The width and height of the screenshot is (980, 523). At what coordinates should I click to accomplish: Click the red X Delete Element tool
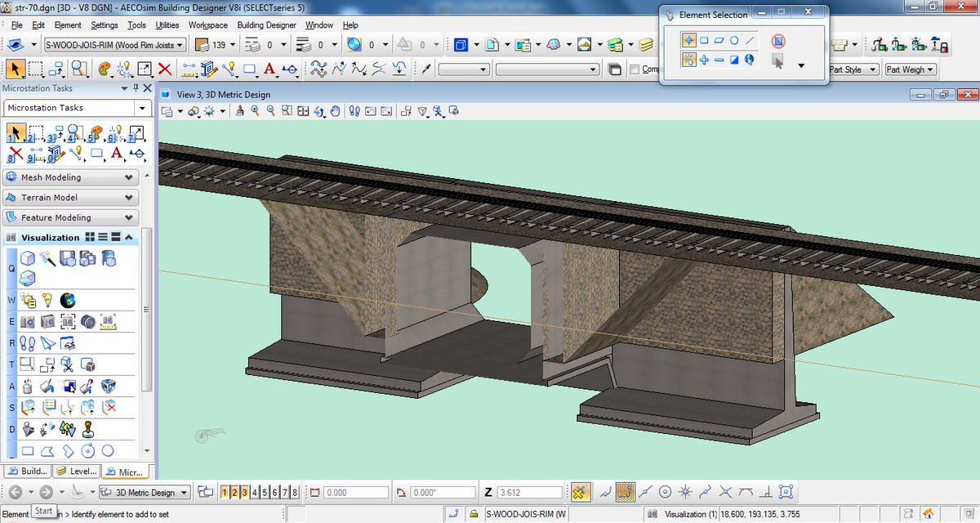[x=165, y=69]
